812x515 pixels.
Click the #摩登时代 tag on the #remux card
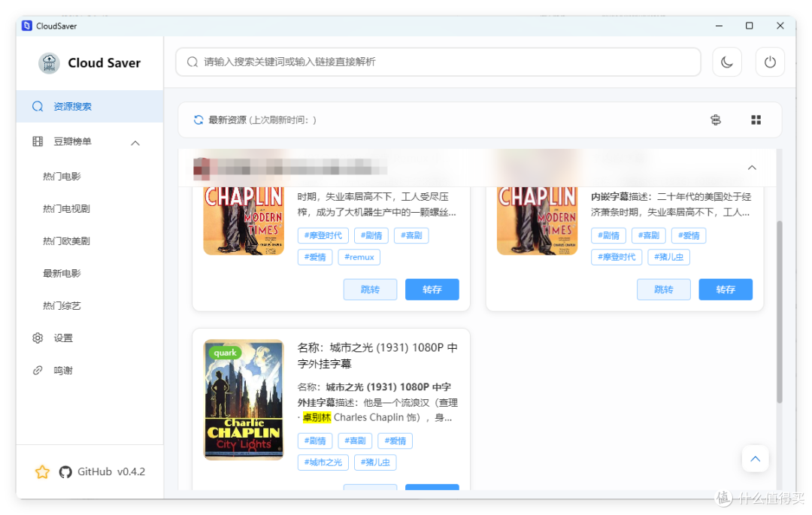pyautogui.click(x=323, y=235)
